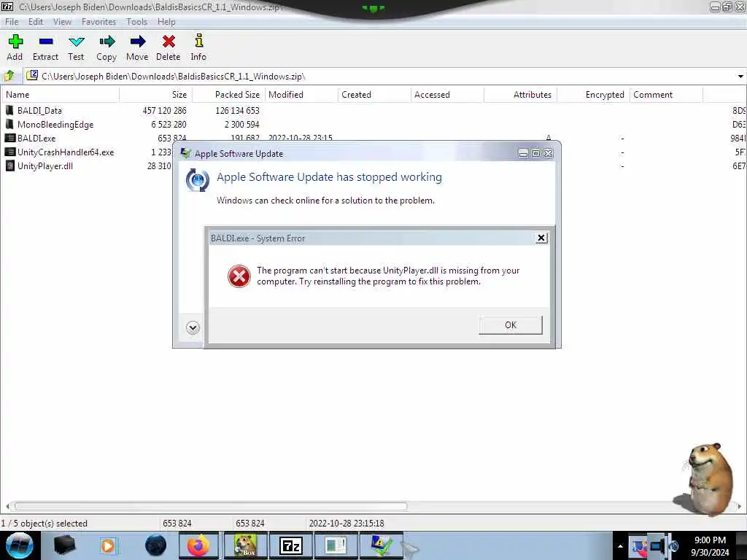Select the UnityPlayer.dll file icon
This screenshot has height=560, width=747.
(x=10, y=166)
